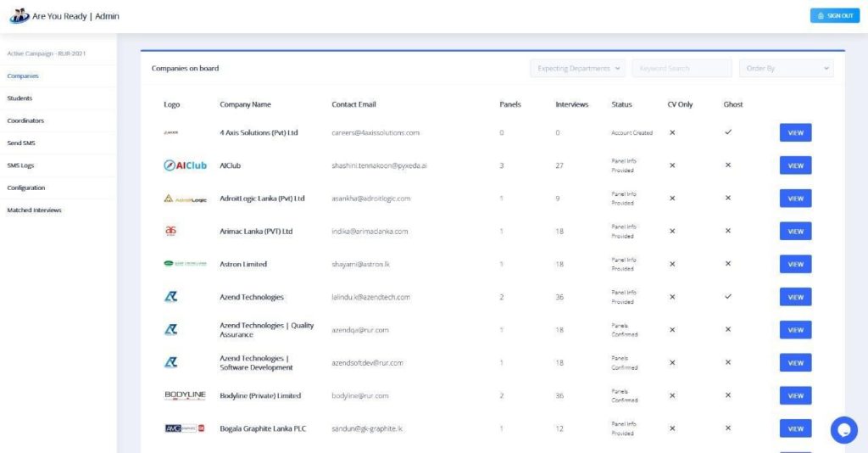This screenshot has height=453, width=868.
Task: Go to SMS Logs in sidebar
Action: [21, 165]
